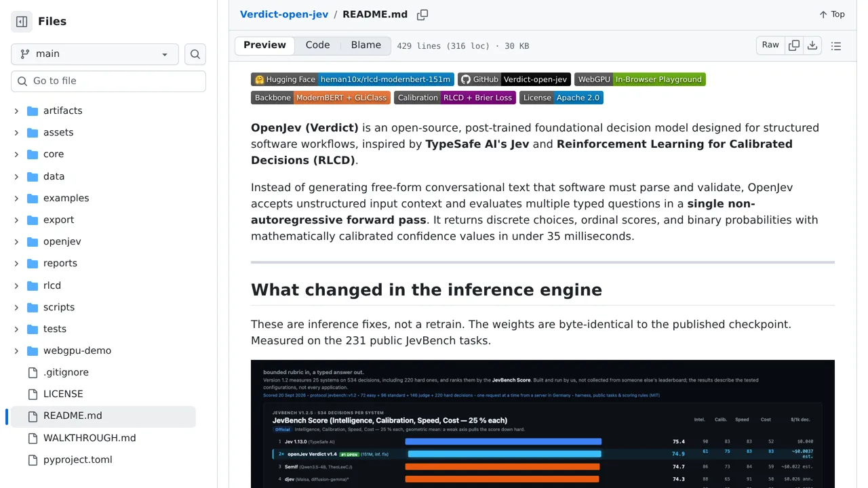Click the examples folder icon
Viewport: 868px width, 488px height.
click(x=33, y=198)
